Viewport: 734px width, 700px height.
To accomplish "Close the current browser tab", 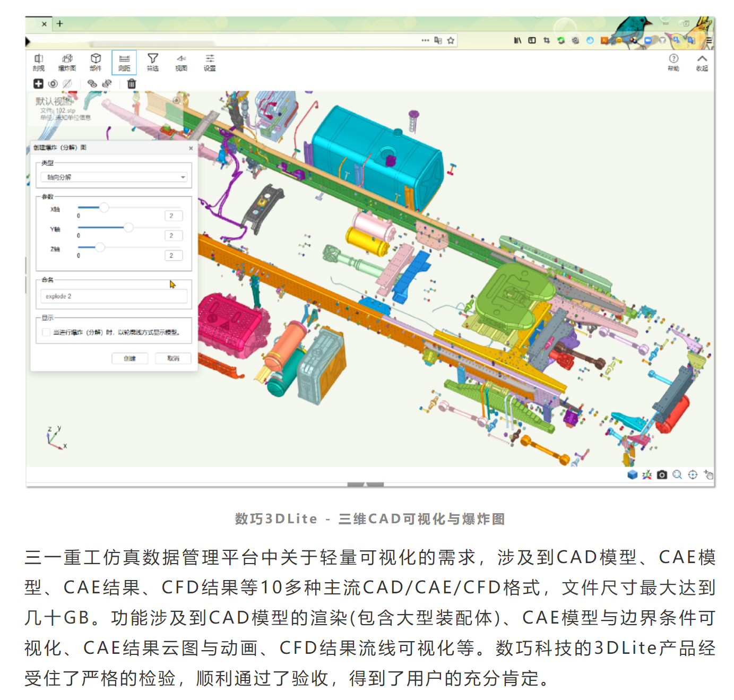I will point(44,24).
